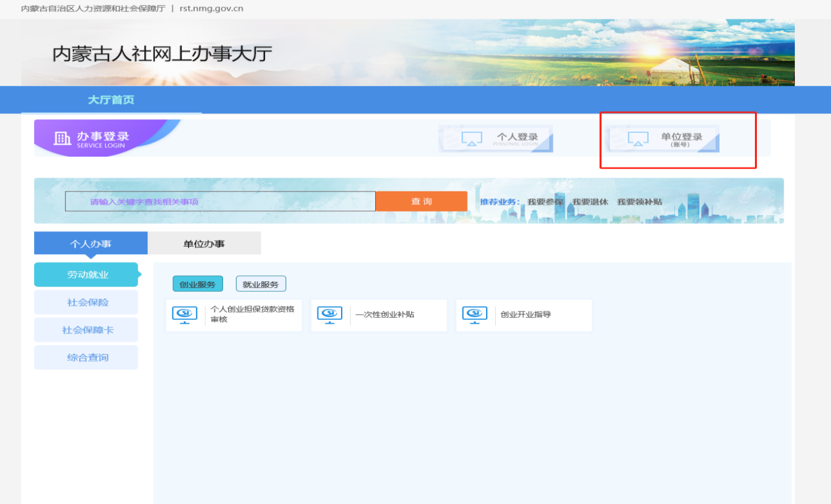
Task: Click the building icon beside 办事登录
Action: (62, 138)
